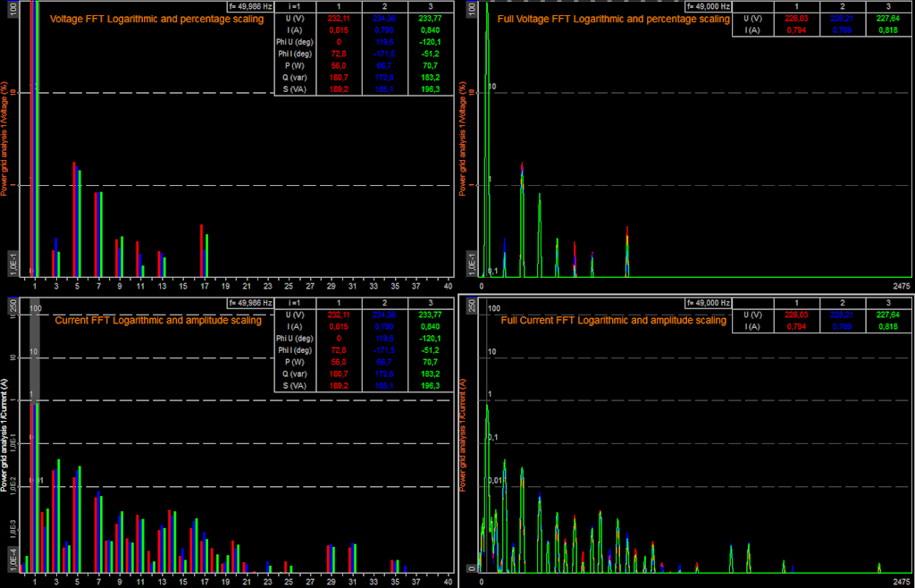Click Phi U value -120,1 in Voltage FFT table
Image resolution: width=915 pixels, height=588 pixels.
coord(430,43)
